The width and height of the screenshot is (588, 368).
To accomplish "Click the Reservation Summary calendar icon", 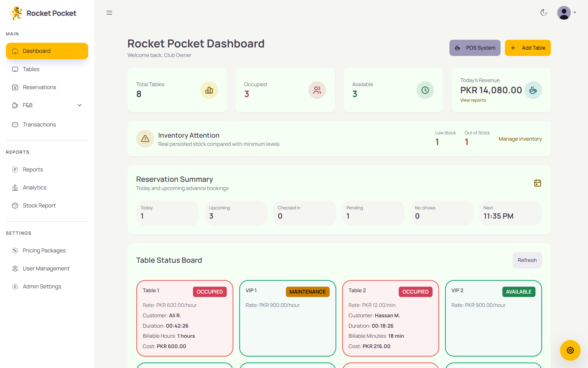I will click(537, 183).
